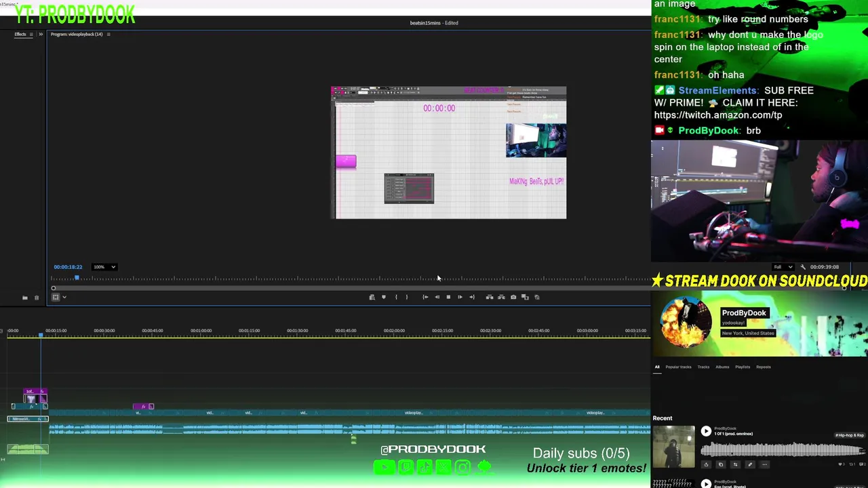
Task: Open the Program: videoplayback panel menu
Action: click(108, 34)
